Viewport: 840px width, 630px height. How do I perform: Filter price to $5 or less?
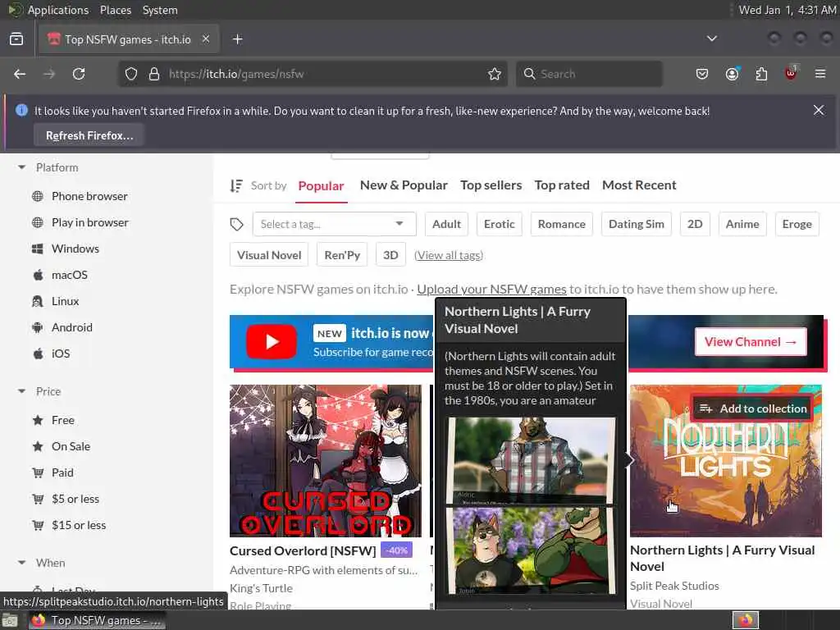tap(75, 499)
